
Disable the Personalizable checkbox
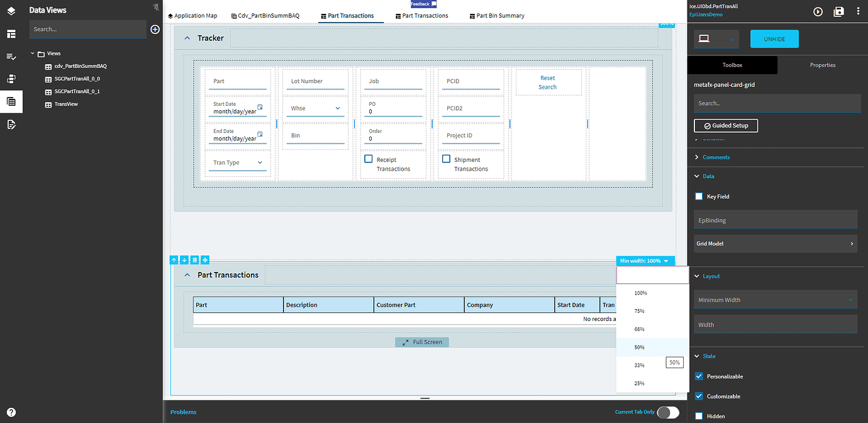tap(698, 376)
